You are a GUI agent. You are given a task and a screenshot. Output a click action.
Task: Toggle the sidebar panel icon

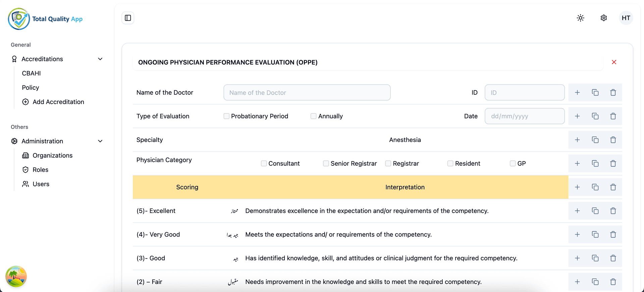(x=128, y=18)
